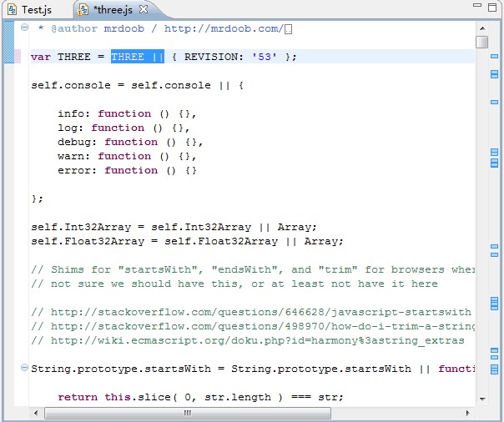Image resolution: width=504 pixels, height=422 pixels.
Task: Click the string value '53'
Action: click(x=265, y=57)
